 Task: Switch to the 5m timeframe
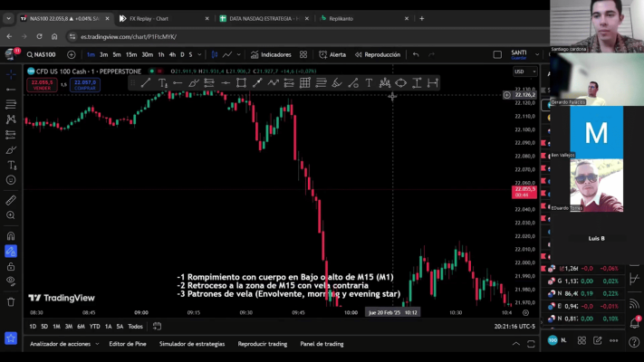click(117, 54)
